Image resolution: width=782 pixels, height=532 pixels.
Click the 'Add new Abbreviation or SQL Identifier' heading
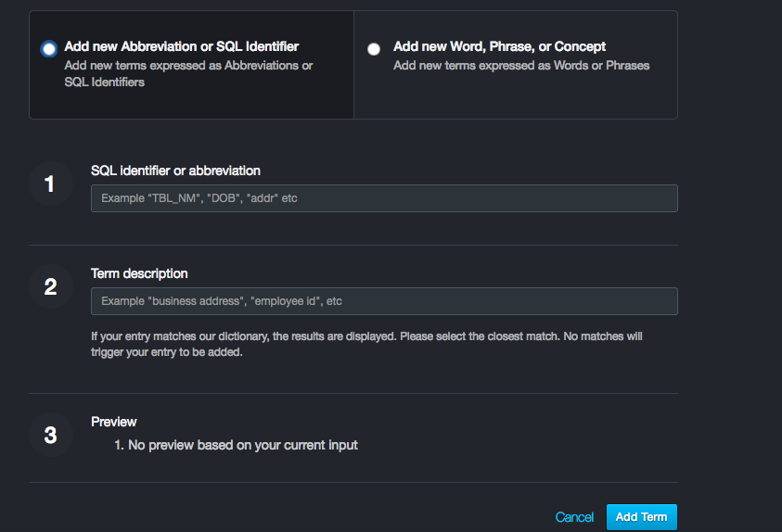click(182, 46)
